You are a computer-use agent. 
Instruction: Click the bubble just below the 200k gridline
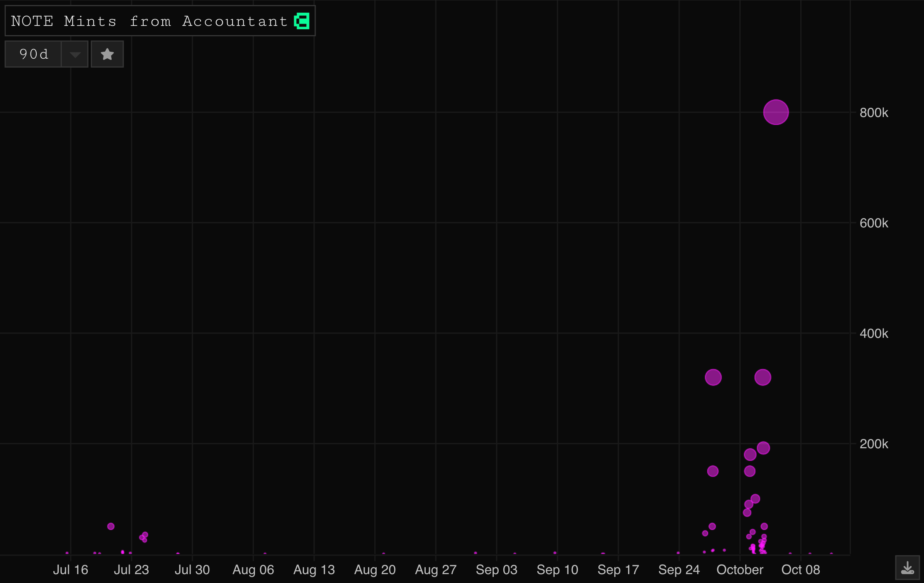[x=763, y=448]
